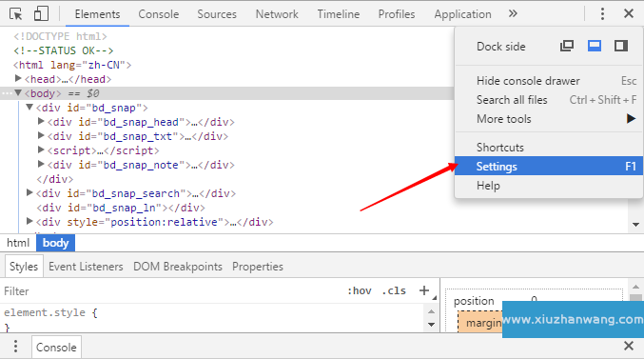This screenshot has width=644, height=359.
Task: Dock DevTools to the right side
Action: tap(621, 46)
